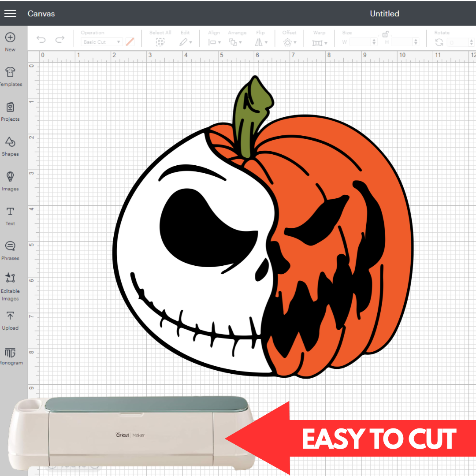This screenshot has height=476, width=476.
Task: Open Editable Images panel
Action: point(10,286)
